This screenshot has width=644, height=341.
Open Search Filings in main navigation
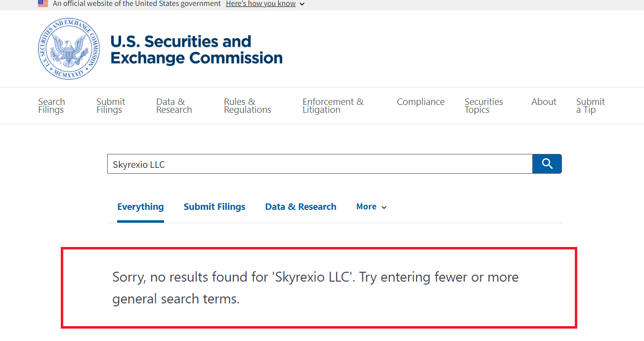tap(51, 105)
